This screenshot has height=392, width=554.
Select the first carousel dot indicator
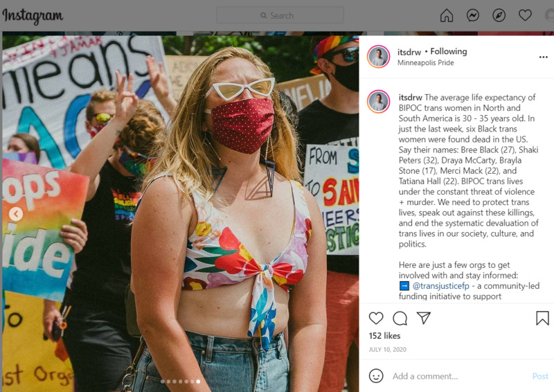(163, 382)
